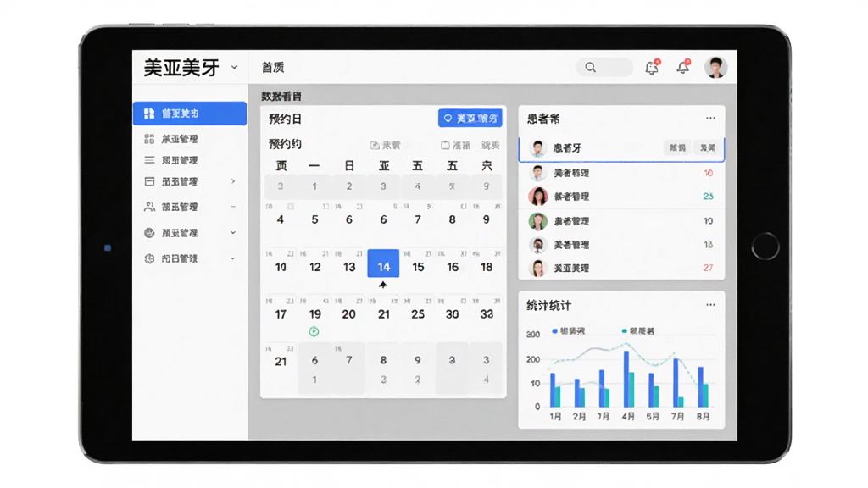Click the avatar of the patient with count 25
This screenshot has height=488, width=868.
(x=537, y=196)
